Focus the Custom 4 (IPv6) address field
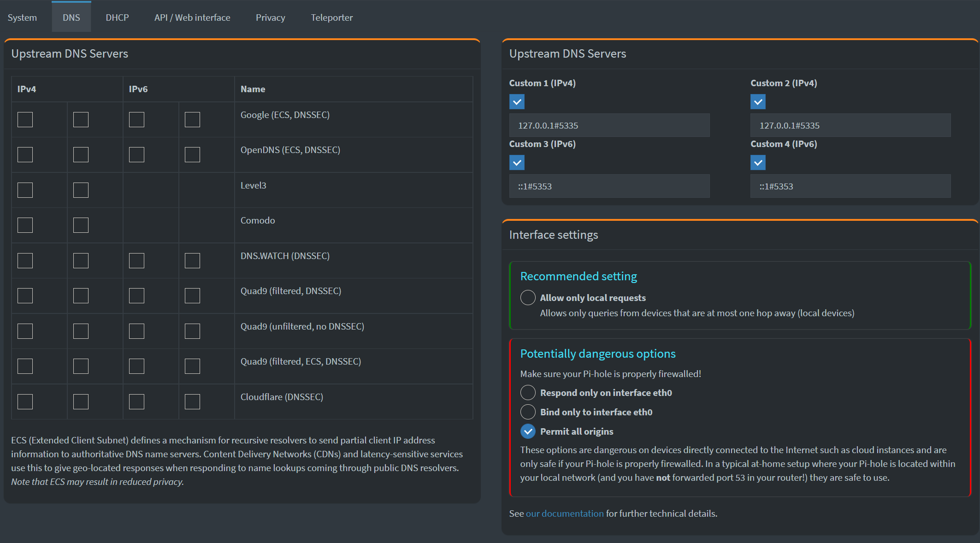This screenshot has height=543, width=980. coord(850,186)
